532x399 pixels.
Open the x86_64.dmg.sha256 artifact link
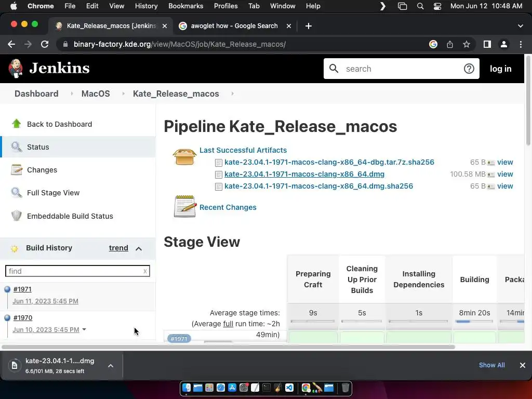(318, 186)
